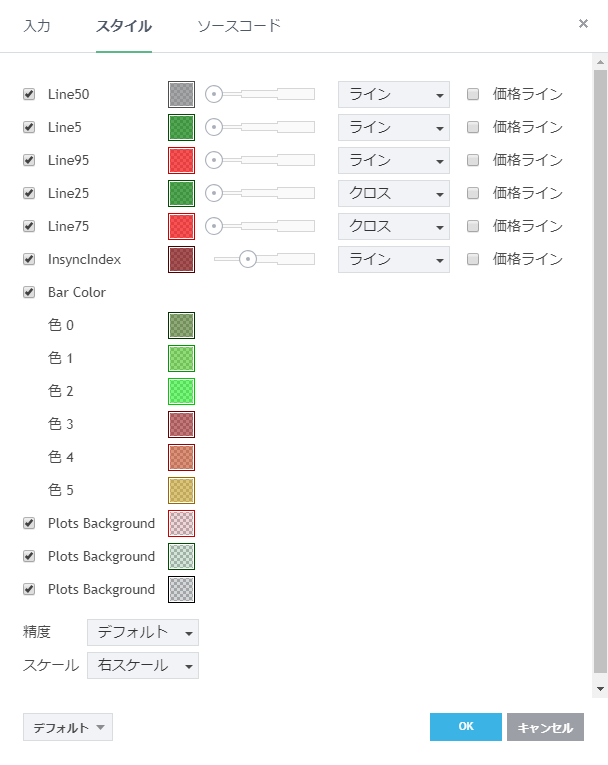Enable 価格ライン for Line5
608x765 pixels.
(473, 128)
